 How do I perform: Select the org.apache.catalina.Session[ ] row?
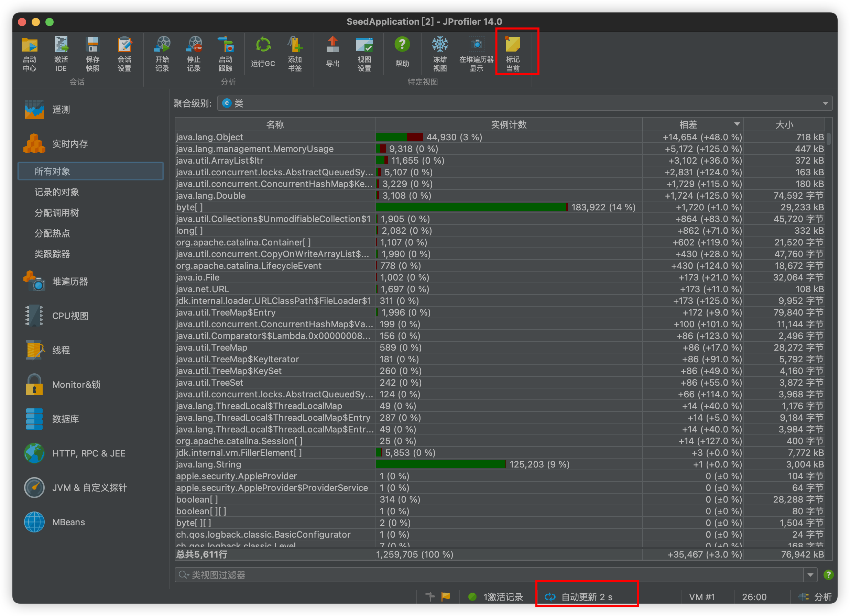500,441
